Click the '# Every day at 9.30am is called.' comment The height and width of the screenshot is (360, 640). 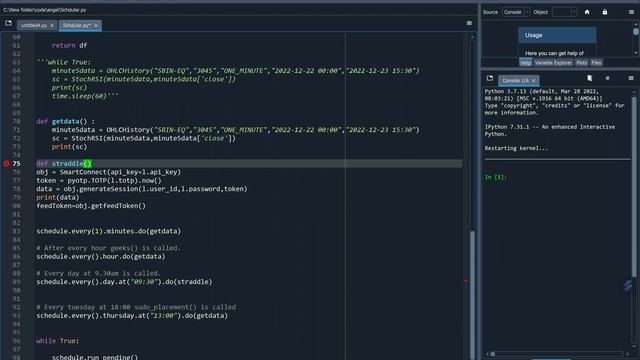(98, 273)
